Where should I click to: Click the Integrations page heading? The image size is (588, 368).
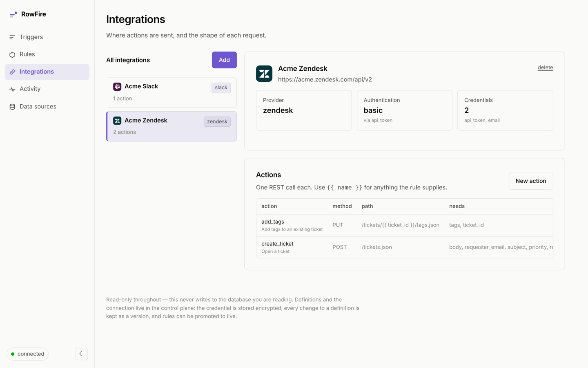click(x=136, y=20)
